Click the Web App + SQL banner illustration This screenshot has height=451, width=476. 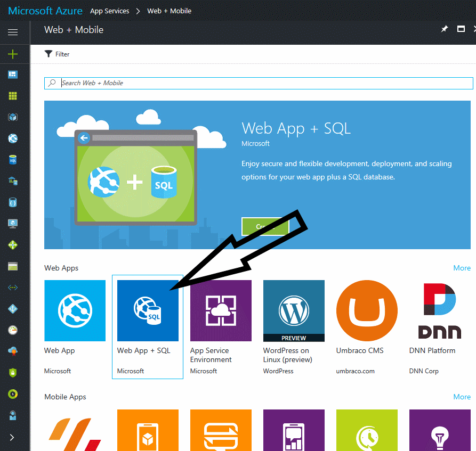[x=136, y=178]
